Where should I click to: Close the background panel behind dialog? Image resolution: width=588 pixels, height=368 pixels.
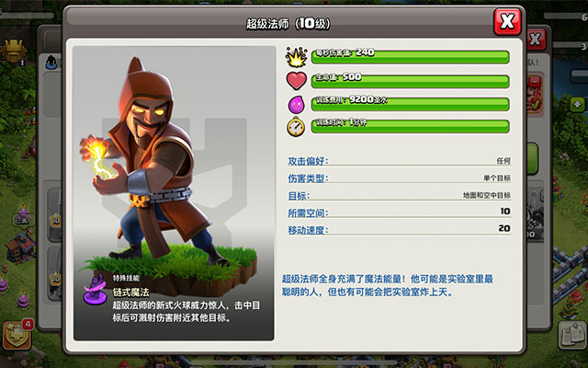(537, 39)
